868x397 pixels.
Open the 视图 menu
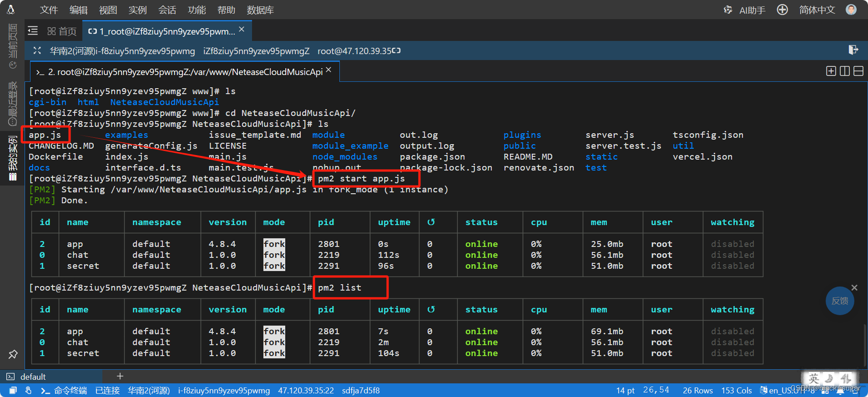(x=108, y=10)
